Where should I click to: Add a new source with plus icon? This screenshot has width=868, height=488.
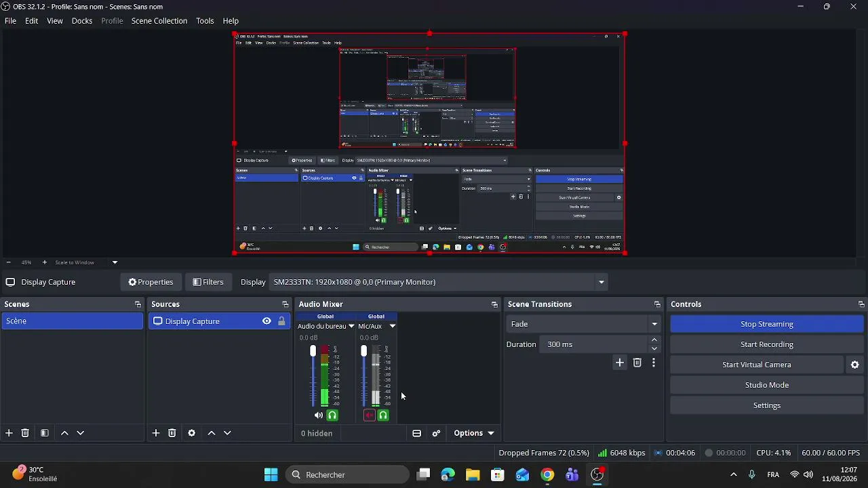[x=156, y=433]
